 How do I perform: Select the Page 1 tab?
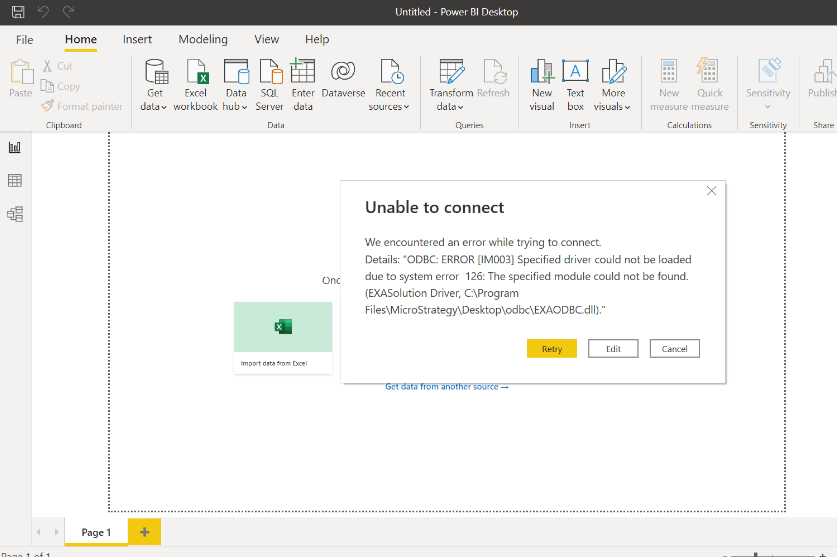(x=96, y=532)
